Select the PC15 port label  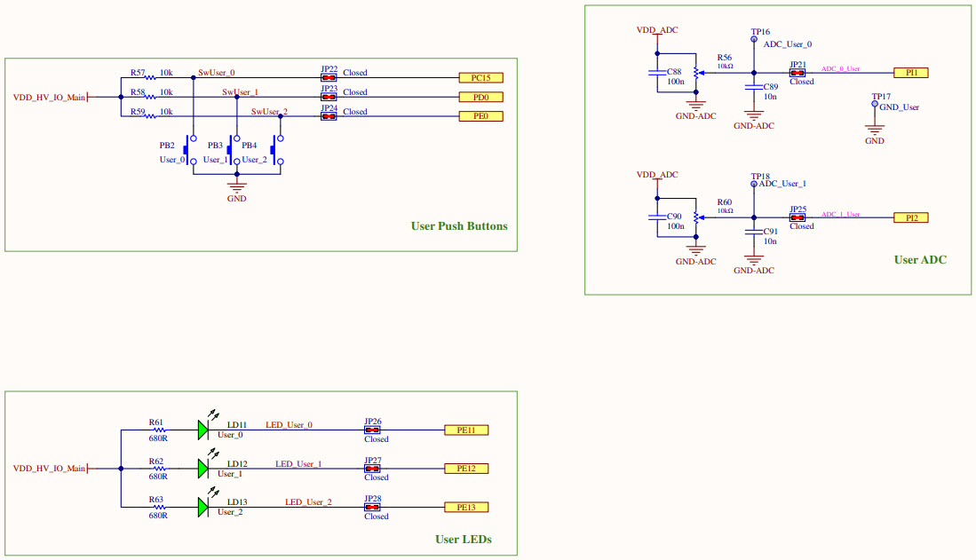(x=480, y=77)
